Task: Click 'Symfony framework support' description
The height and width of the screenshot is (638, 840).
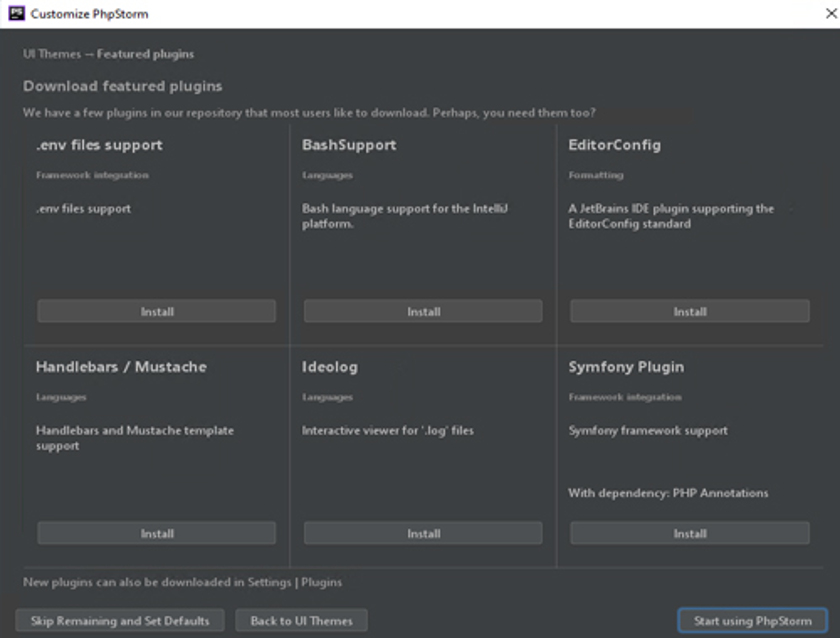Action: tap(648, 430)
